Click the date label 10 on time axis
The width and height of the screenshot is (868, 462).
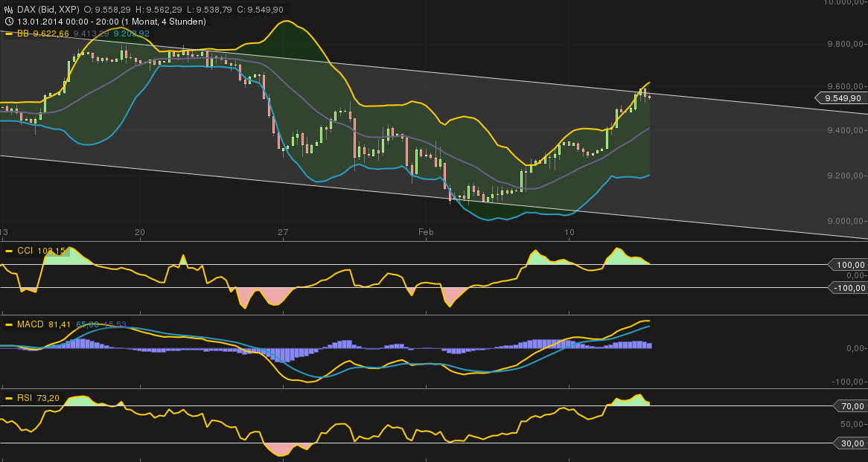point(569,232)
